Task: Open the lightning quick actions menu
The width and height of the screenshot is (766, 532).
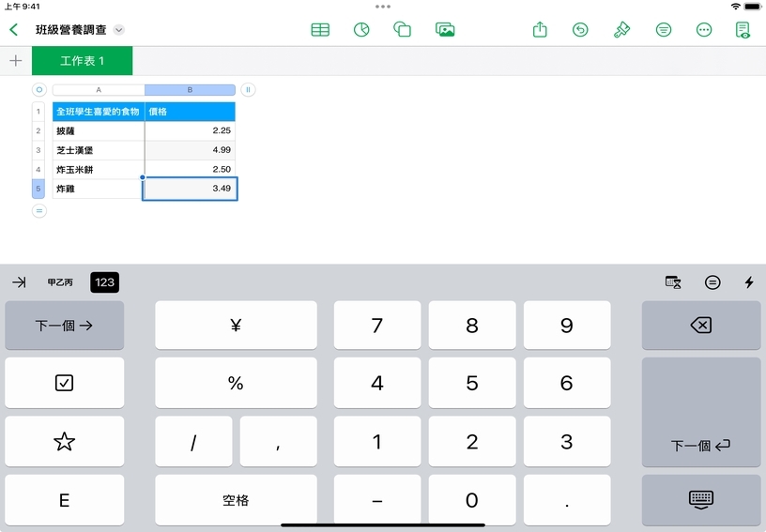Action: [x=749, y=282]
